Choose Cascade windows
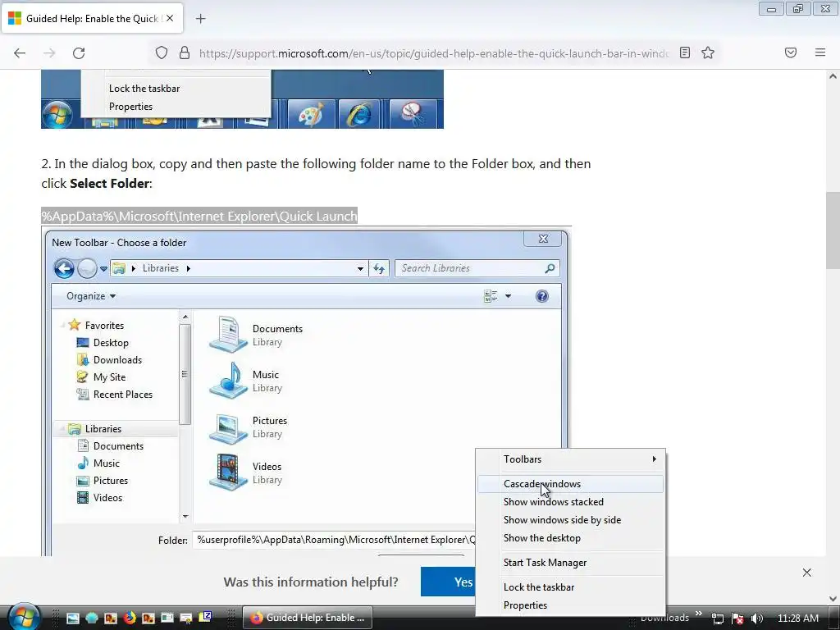Viewport: 840px width, 630px height. [571, 484]
